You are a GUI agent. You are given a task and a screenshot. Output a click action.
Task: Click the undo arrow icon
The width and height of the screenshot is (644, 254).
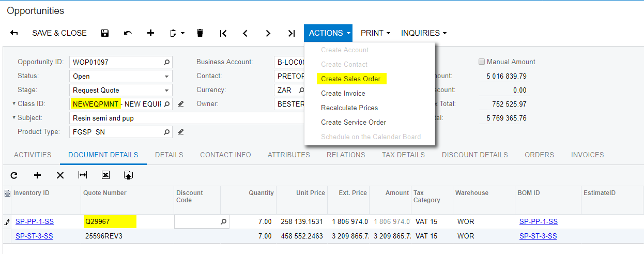[128, 33]
